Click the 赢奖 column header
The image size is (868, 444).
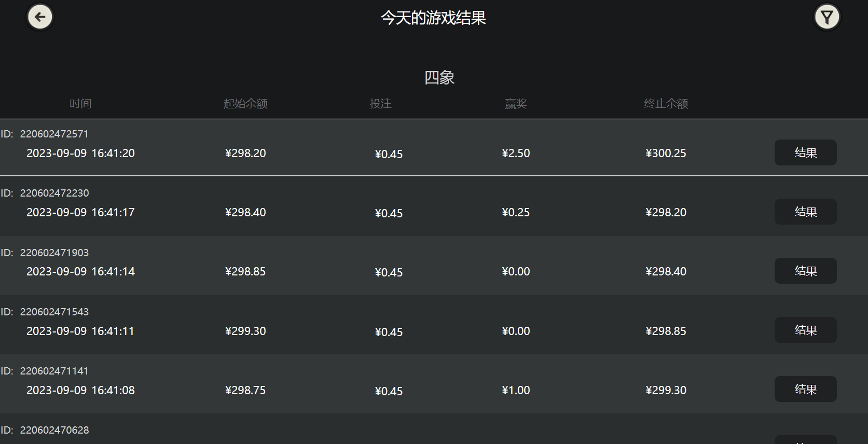(x=516, y=104)
